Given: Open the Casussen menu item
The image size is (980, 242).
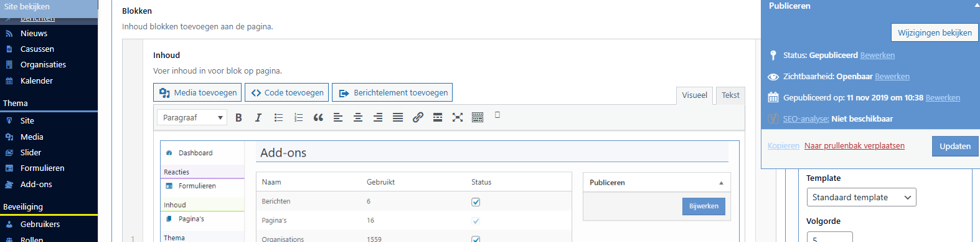Looking at the screenshot, I should click(37, 49).
